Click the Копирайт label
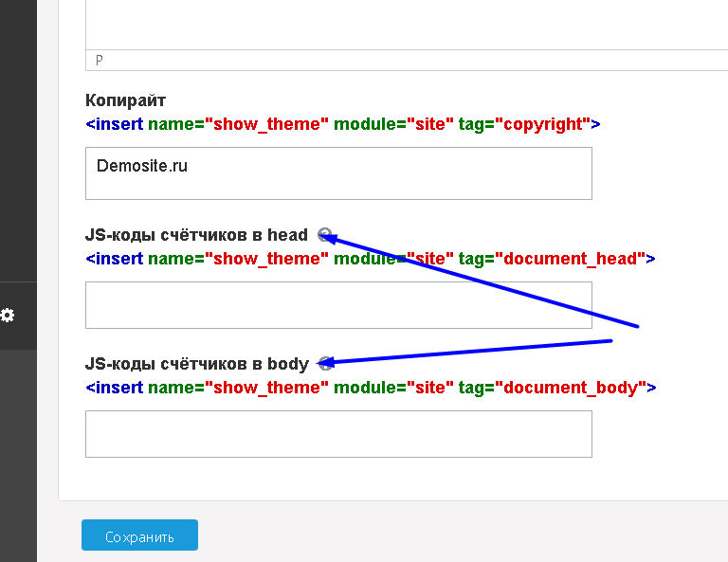 pos(126,100)
